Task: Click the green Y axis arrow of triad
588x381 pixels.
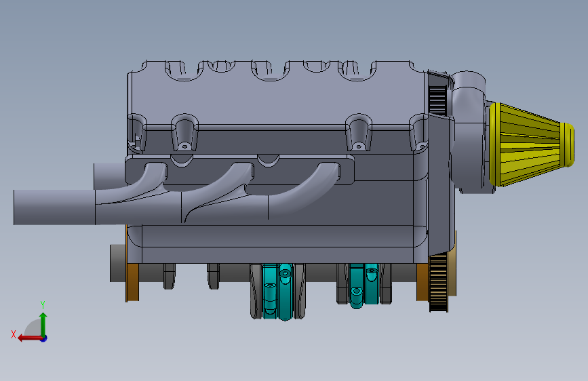Action: click(43, 323)
